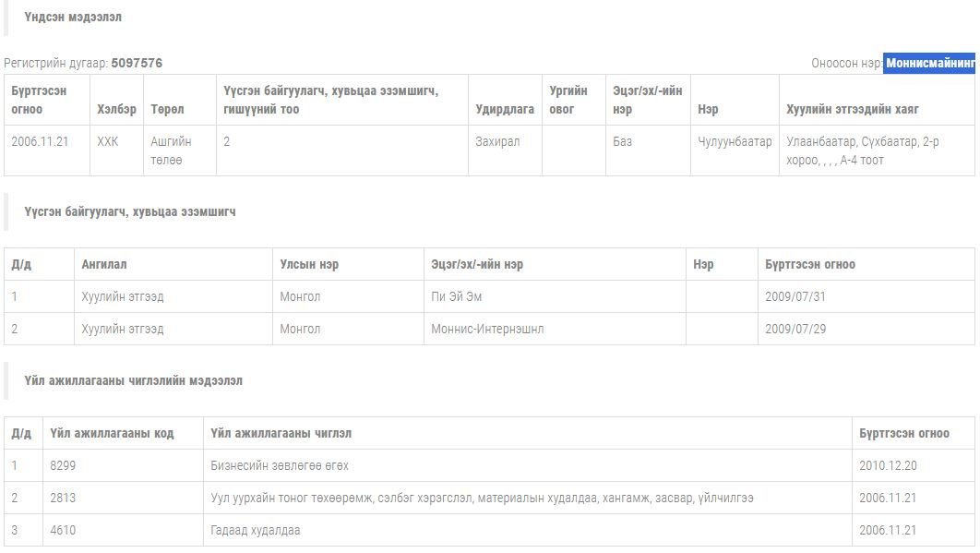The height and width of the screenshot is (553, 980).
Task: Click the Үндсэн мэдээлэл section heading
Action: tap(73, 18)
